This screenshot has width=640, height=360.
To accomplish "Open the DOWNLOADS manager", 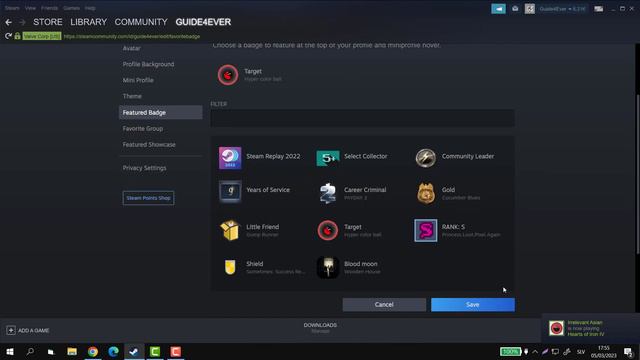I will [320, 328].
